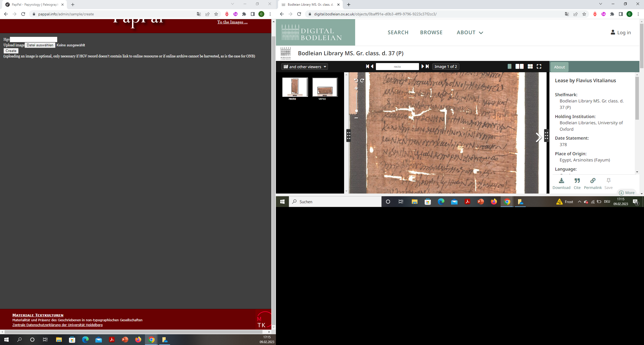644x345 pixels.
Task: Go to next image in viewer
Action: 423,67
